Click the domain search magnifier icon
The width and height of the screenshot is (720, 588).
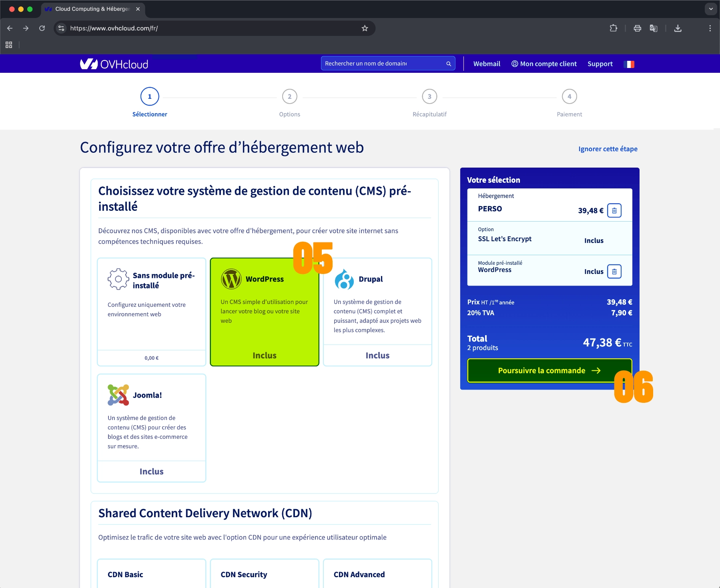(449, 64)
